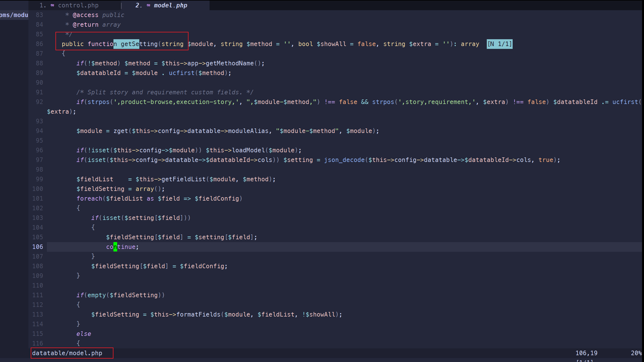
Task: Switch to the control.php buffer tab
Action: pos(78,5)
